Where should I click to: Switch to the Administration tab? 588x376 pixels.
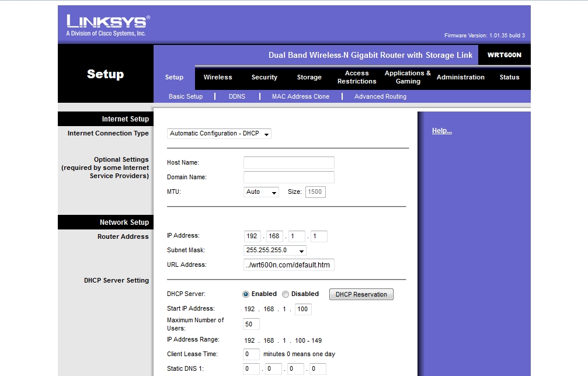coord(461,77)
